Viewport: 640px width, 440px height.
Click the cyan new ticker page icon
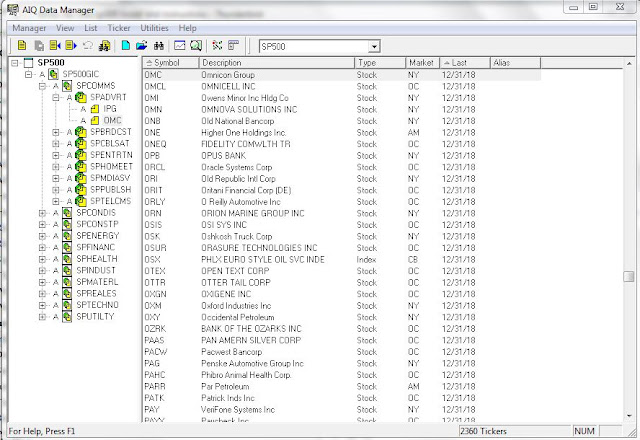126,45
